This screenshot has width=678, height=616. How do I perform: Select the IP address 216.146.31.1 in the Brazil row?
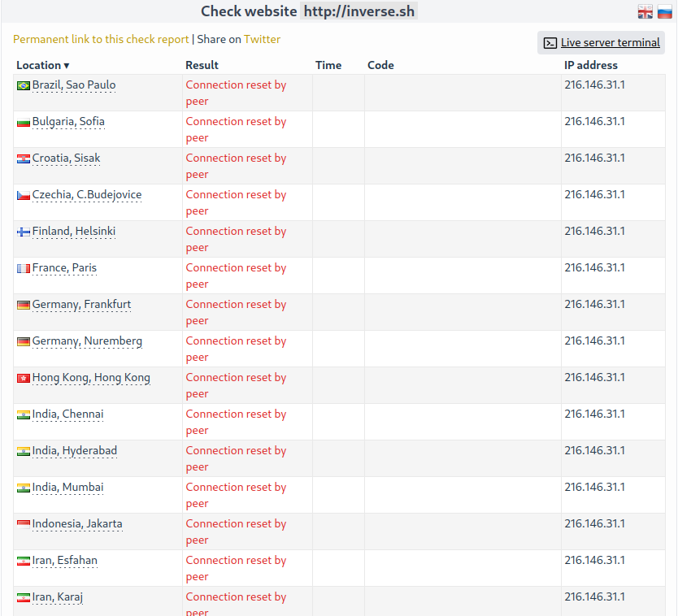(x=593, y=84)
